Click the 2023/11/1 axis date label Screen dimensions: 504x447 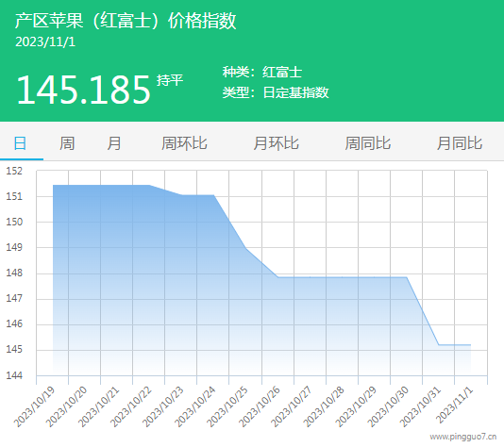[454, 405]
